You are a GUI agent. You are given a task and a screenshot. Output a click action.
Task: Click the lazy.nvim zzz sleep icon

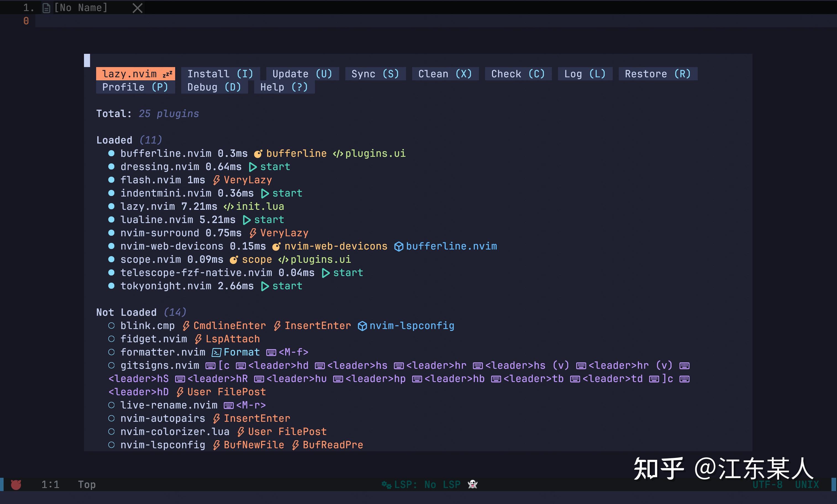(x=168, y=73)
